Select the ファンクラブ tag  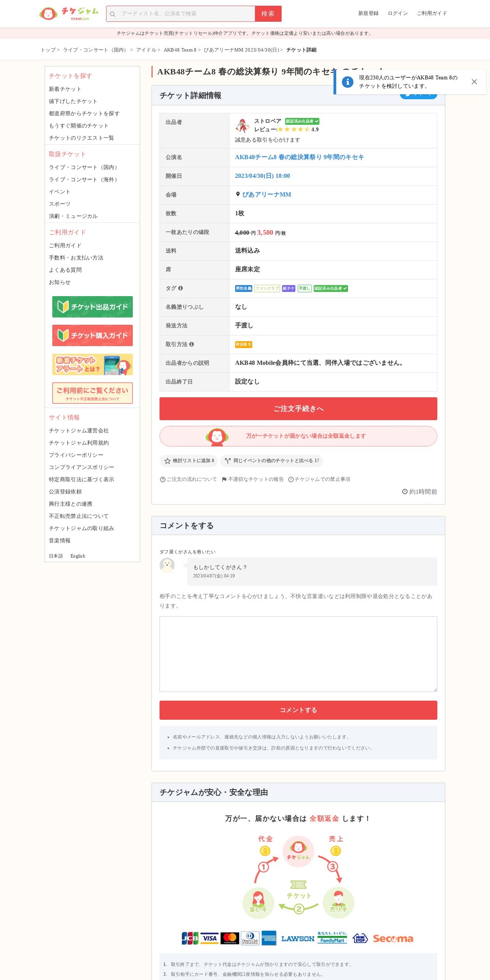[267, 289]
